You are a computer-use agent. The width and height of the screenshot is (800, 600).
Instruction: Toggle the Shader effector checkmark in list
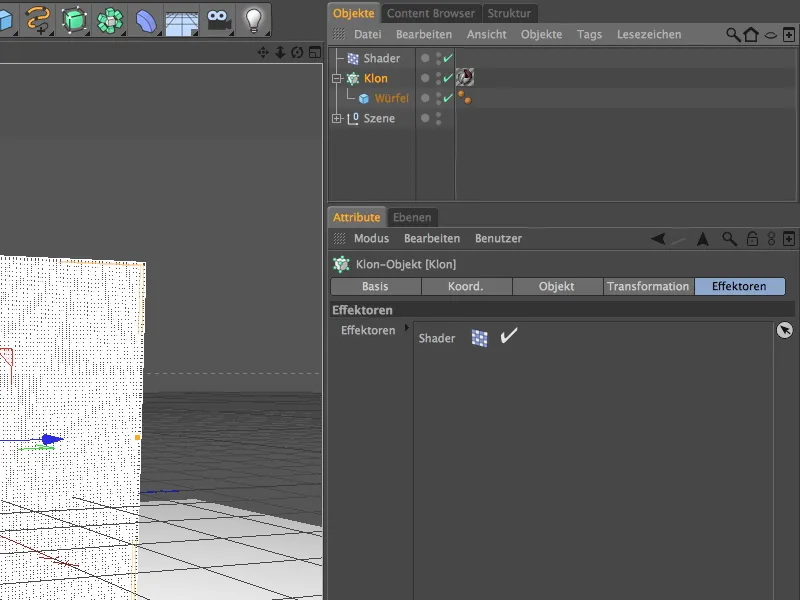tap(509, 335)
